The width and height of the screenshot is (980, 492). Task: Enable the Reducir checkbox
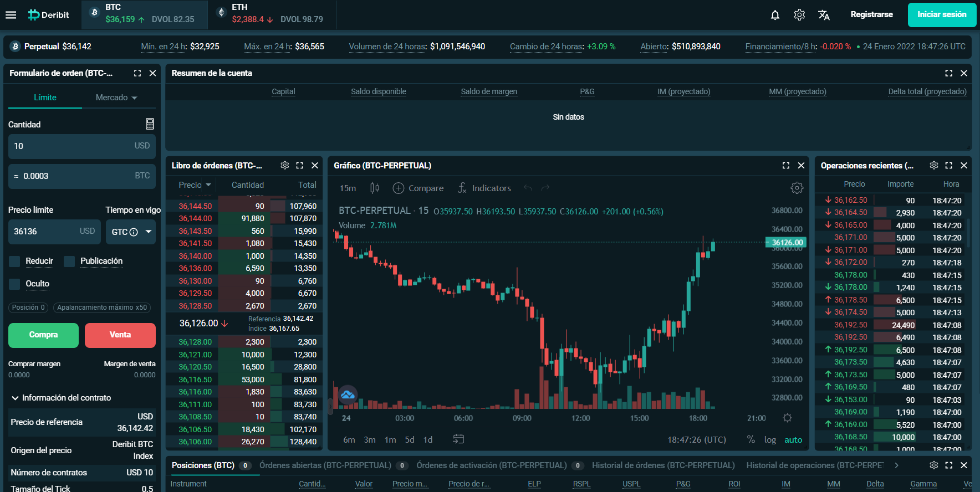[x=15, y=262]
